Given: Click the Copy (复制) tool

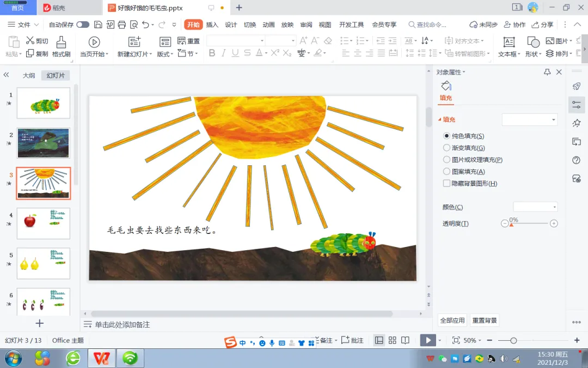Looking at the screenshot, I should (x=37, y=53).
